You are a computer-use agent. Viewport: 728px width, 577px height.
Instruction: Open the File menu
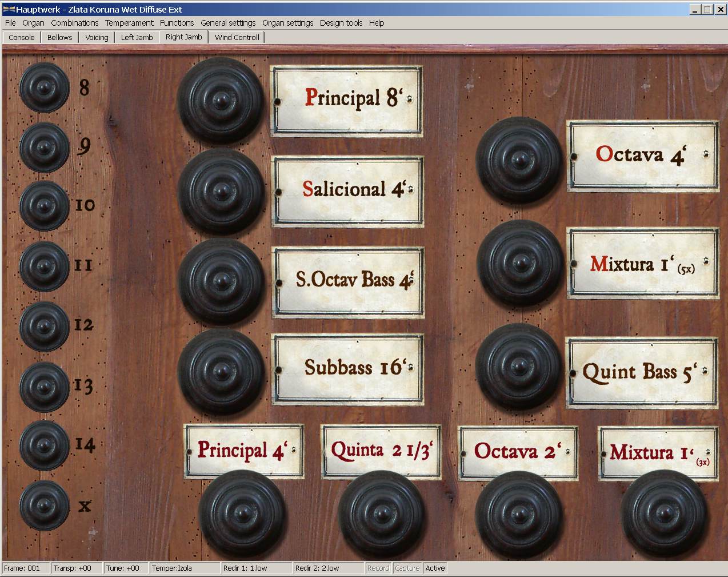10,23
